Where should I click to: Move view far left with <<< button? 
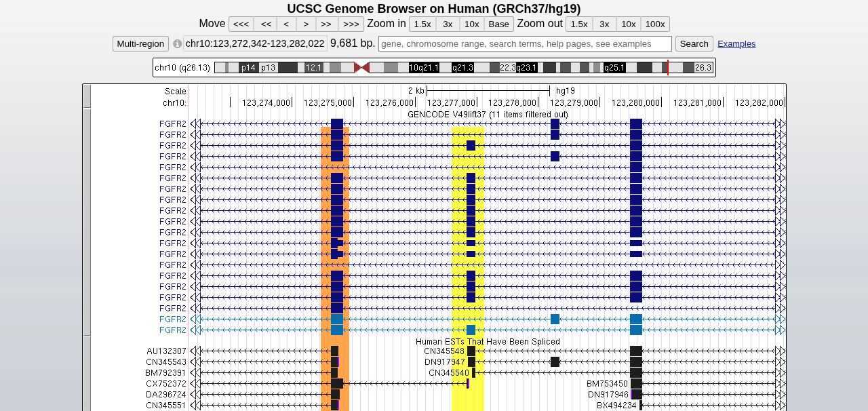[x=241, y=24]
